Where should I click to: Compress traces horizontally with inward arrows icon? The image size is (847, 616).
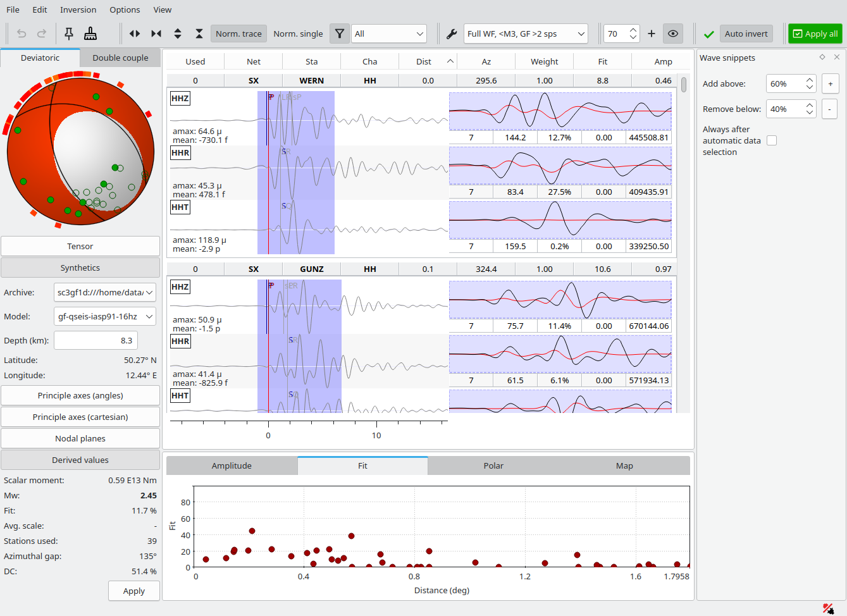(x=156, y=34)
